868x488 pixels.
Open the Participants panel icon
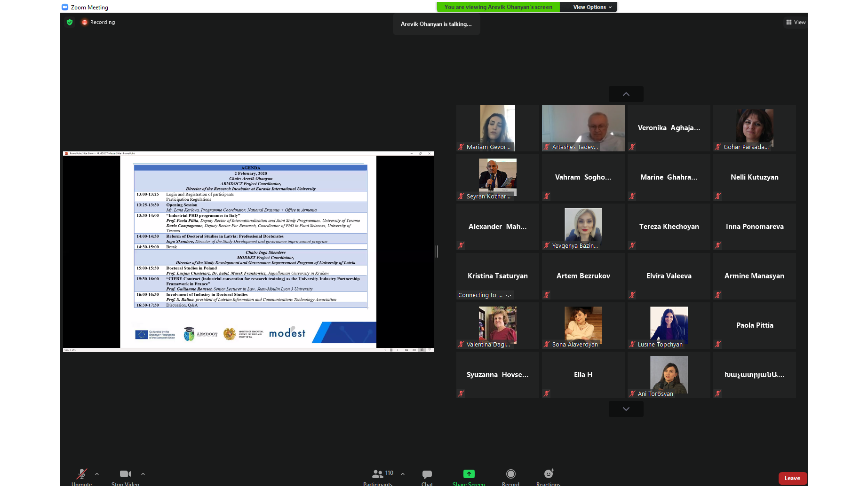click(x=377, y=474)
